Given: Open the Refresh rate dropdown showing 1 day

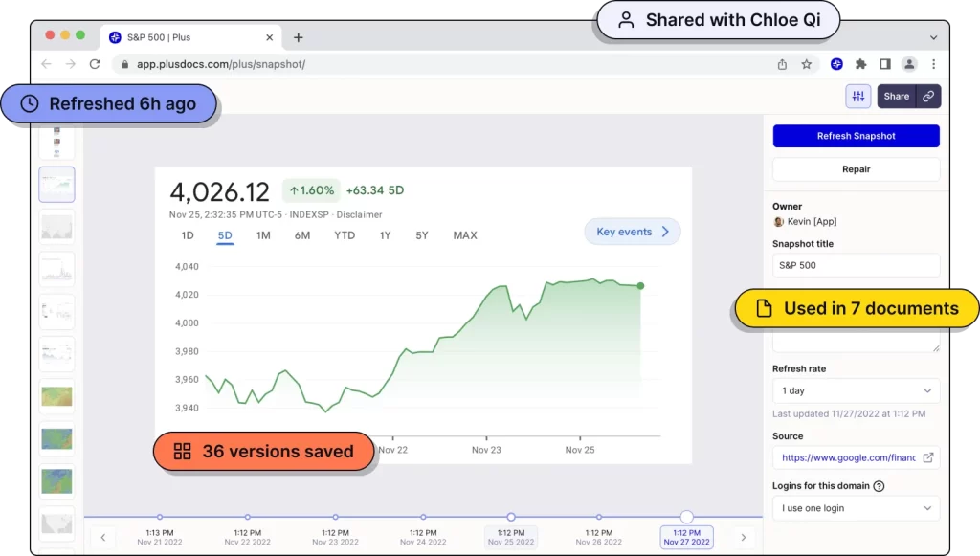Looking at the screenshot, I should (x=855, y=390).
